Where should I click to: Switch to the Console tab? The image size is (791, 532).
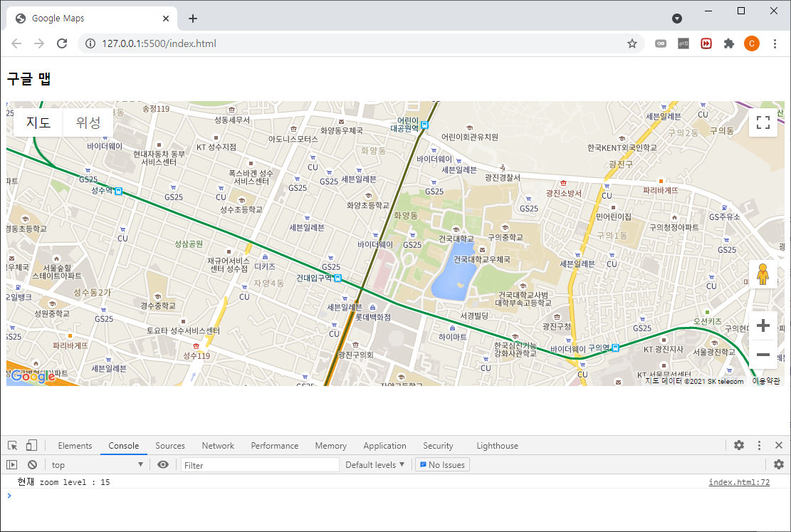click(124, 446)
